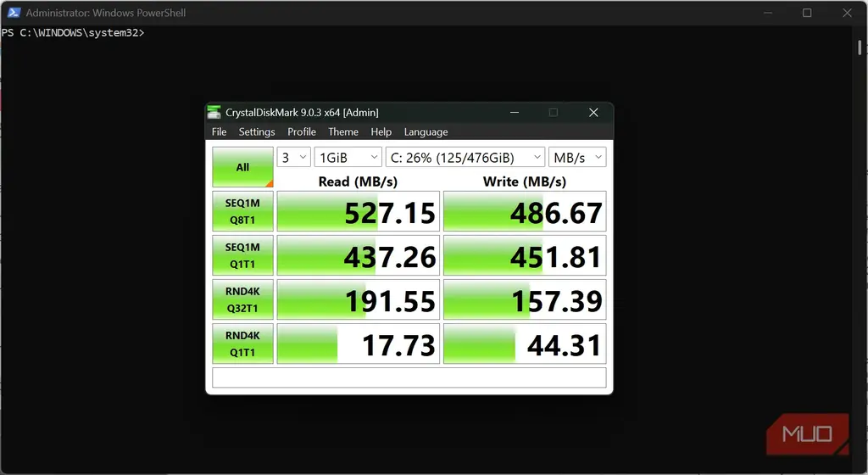Close the PowerShell window
Image resolution: width=868 pixels, height=475 pixels.
847,13
